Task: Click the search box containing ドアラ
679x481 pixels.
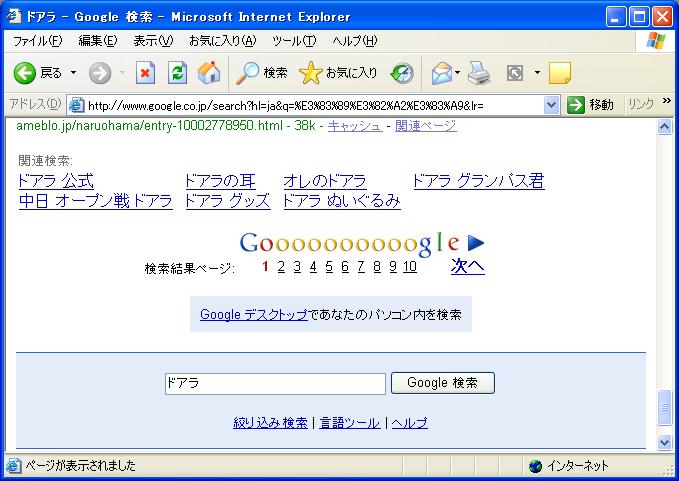Action: [x=275, y=384]
